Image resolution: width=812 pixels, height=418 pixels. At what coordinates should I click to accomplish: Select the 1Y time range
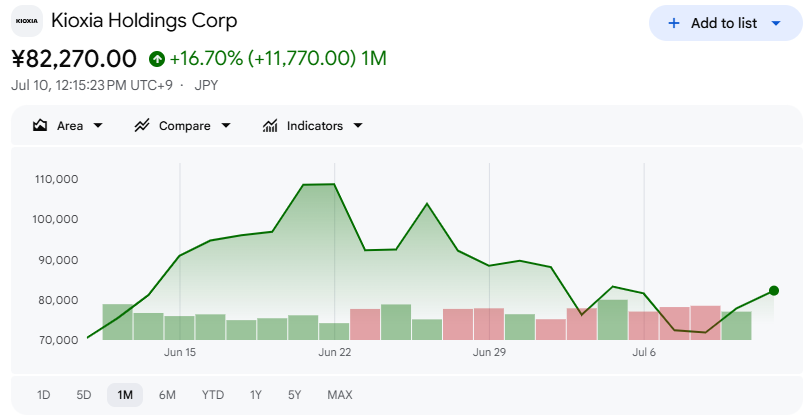pos(255,395)
